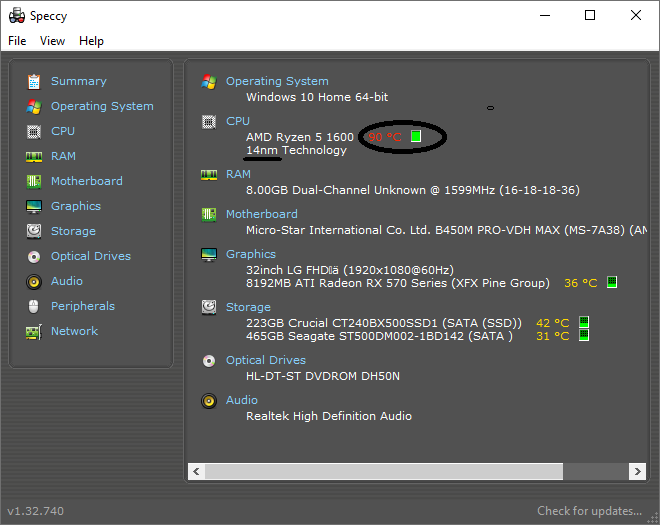Open the Motherboard heading link in summary

[262, 214]
